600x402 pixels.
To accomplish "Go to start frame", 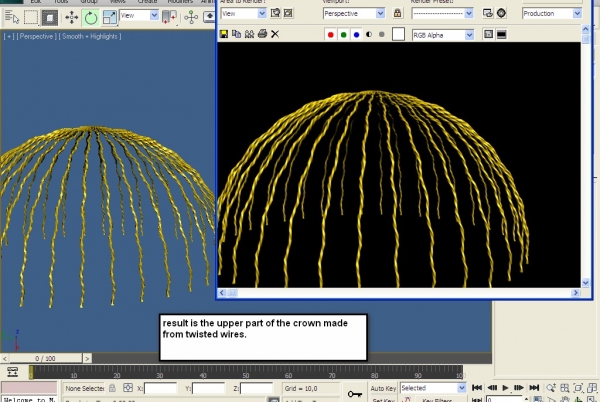I will 477,387.
